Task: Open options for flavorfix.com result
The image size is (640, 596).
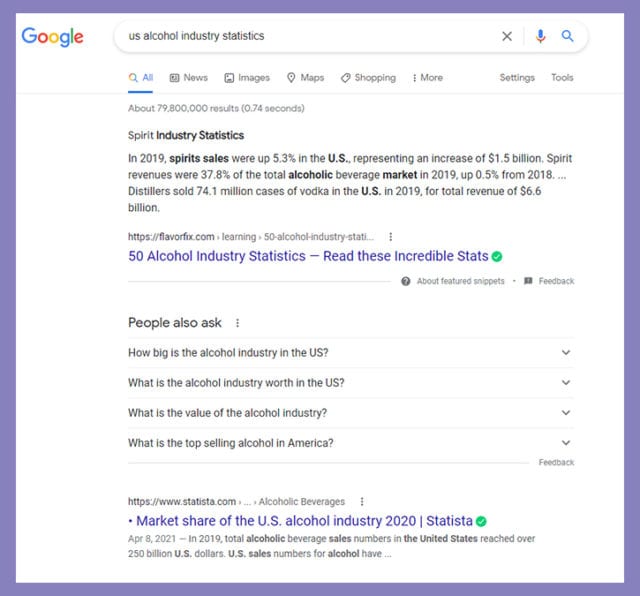Action: pyautogui.click(x=391, y=237)
